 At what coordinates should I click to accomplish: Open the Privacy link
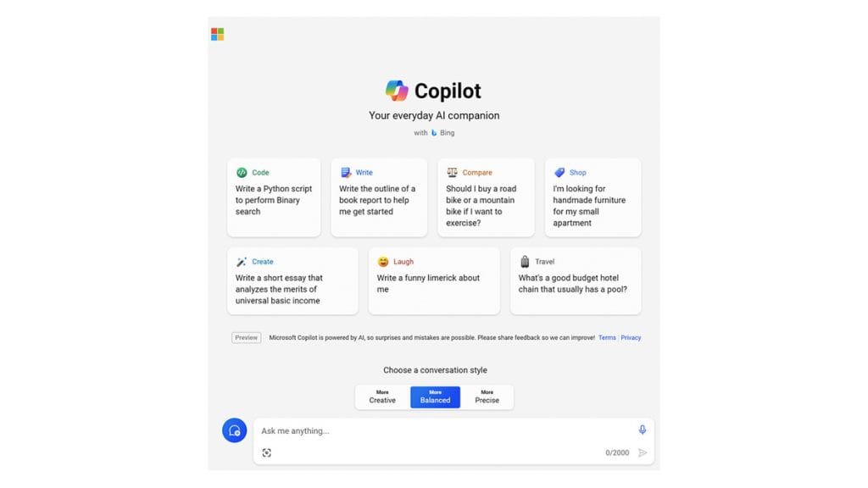[x=631, y=337]
